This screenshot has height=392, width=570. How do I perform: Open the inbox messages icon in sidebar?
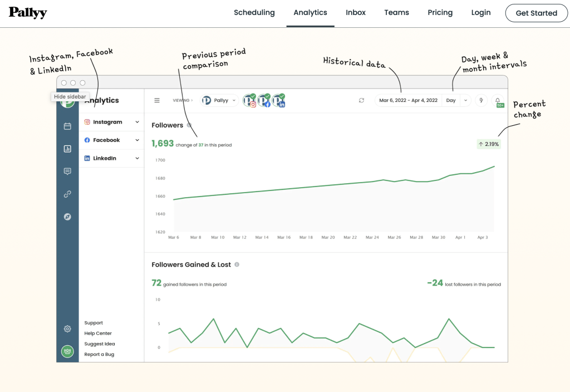[67, 171]
